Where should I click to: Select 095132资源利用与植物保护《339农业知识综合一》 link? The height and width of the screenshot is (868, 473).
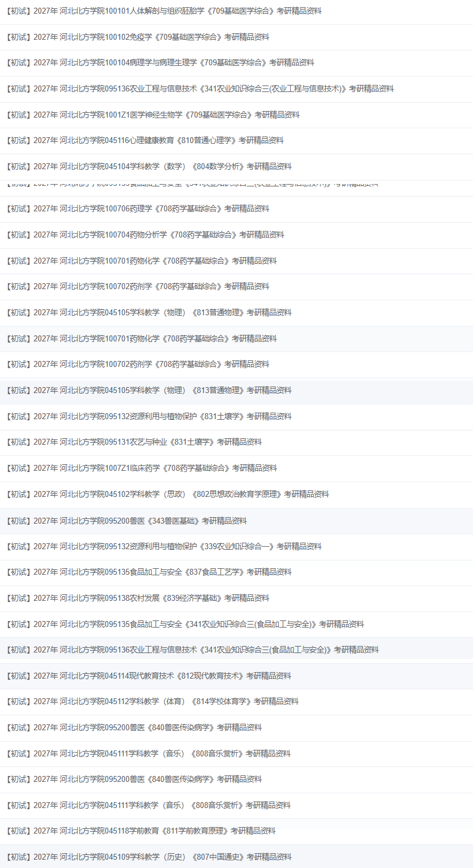[x=164, y=546]
